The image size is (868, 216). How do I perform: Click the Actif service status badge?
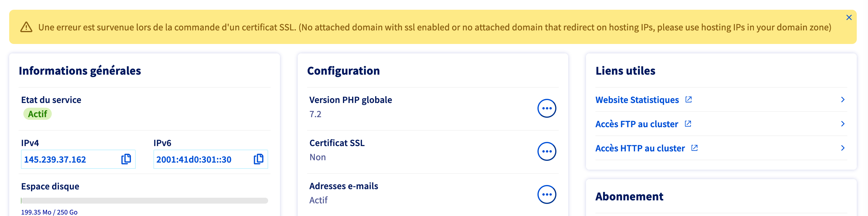coord(38,114)
